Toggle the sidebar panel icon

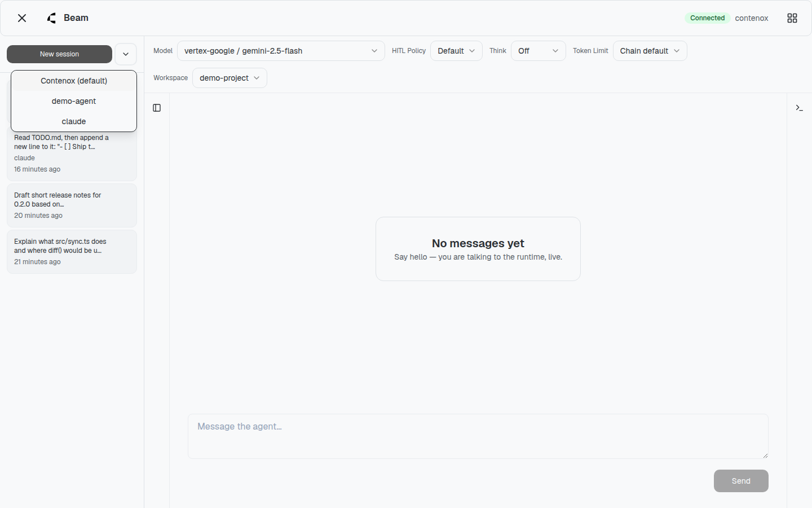pos(157,108)
